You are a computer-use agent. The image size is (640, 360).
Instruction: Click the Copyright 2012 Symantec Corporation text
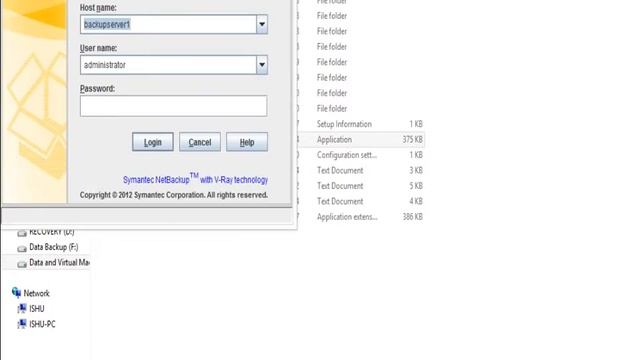(174, 195)
